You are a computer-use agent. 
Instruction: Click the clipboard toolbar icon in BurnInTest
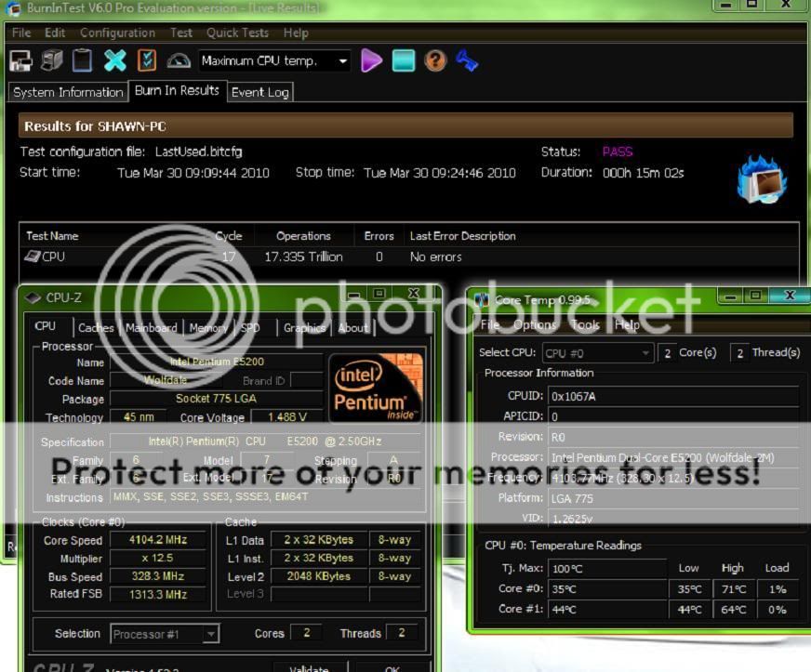coord(82,61)
